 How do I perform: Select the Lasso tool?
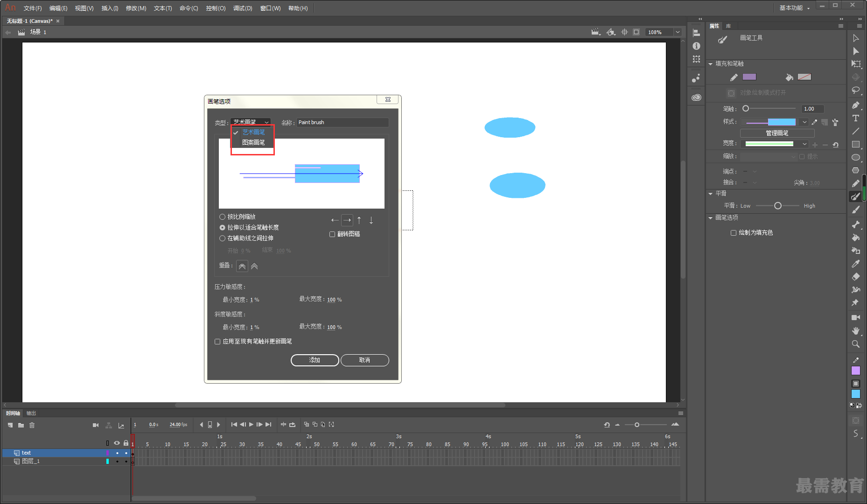coord(856,90)
